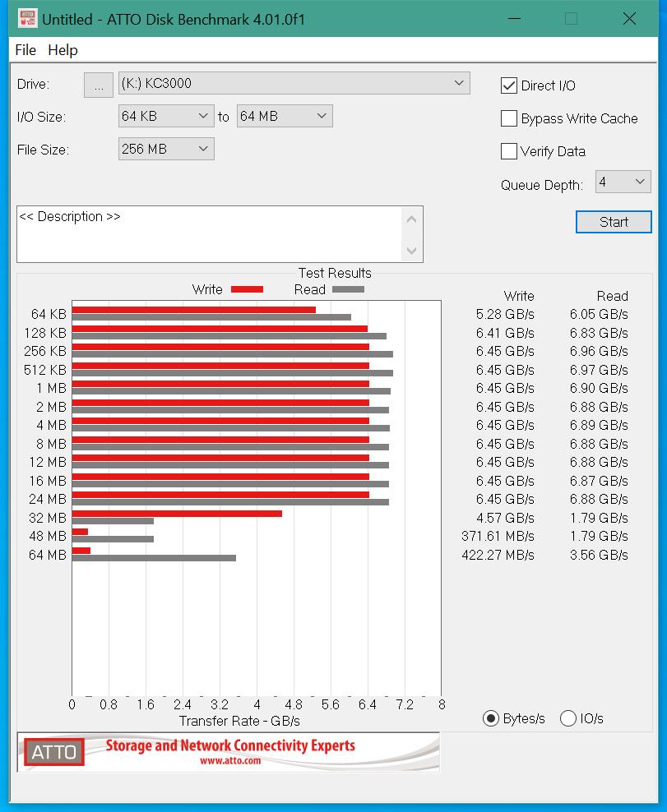Click the 128 KB row label
The image size is (667, 812).
coord(45,333)
